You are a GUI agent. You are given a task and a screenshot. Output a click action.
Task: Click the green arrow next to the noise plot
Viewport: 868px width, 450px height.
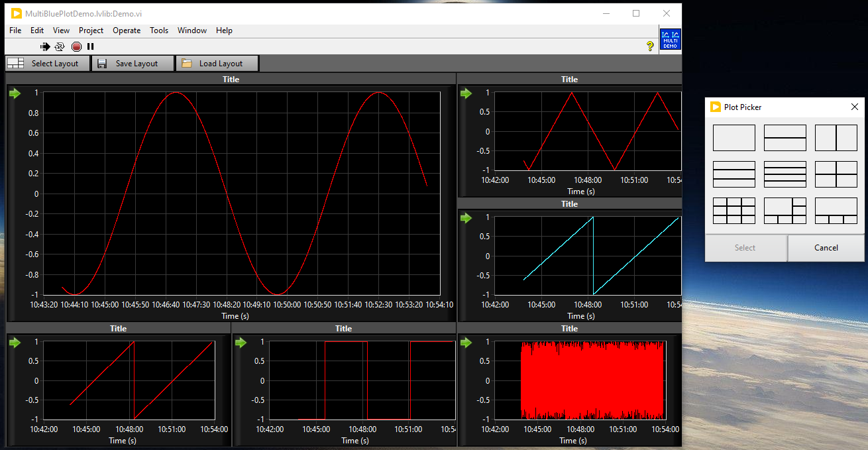(466, 342)
